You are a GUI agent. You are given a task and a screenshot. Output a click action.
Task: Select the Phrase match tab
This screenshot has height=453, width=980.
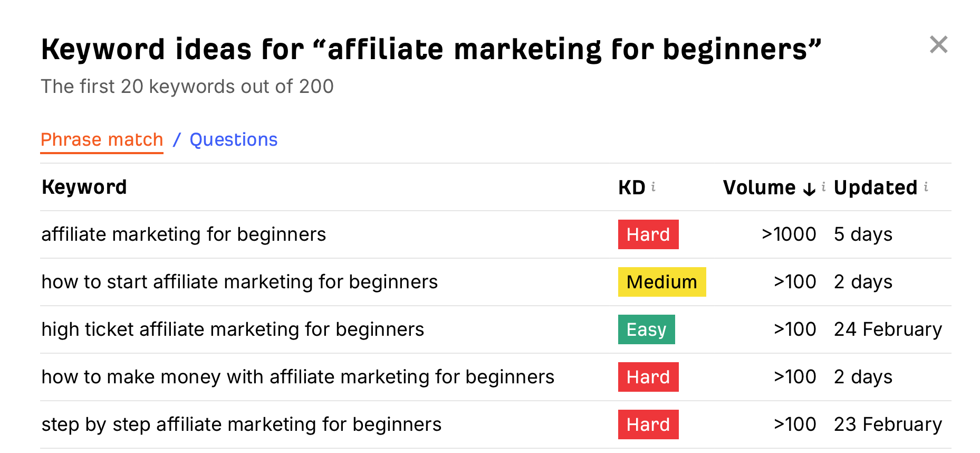click(x=102, y=139)
